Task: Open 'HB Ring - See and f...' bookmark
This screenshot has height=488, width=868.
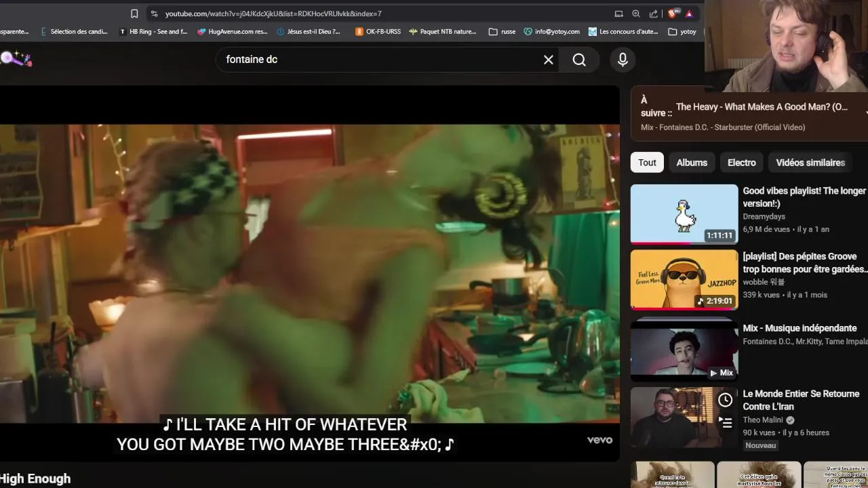Action: coord(153,31)
